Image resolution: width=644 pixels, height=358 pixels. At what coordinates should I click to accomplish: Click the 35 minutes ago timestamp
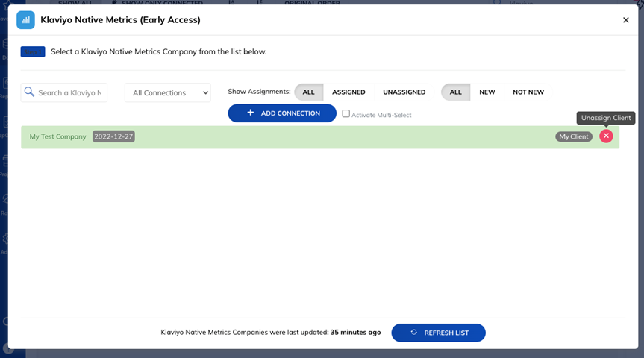pos(355,332)
